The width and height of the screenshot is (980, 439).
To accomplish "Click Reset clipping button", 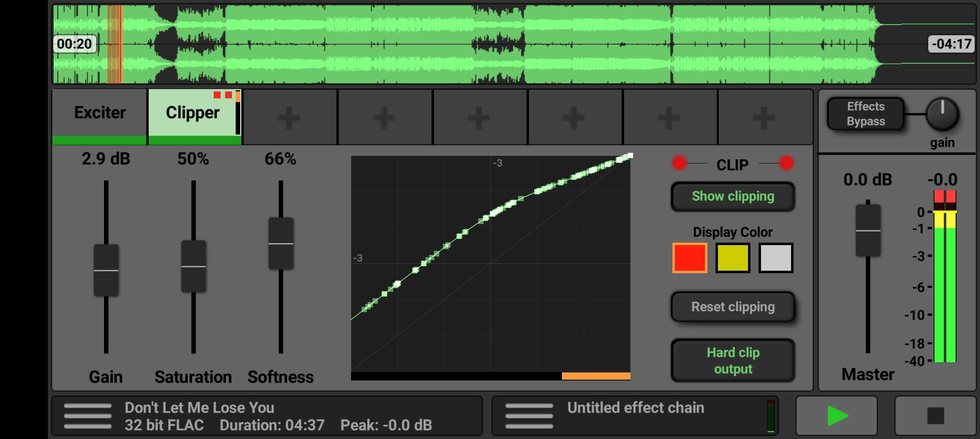I will (733, 307).
